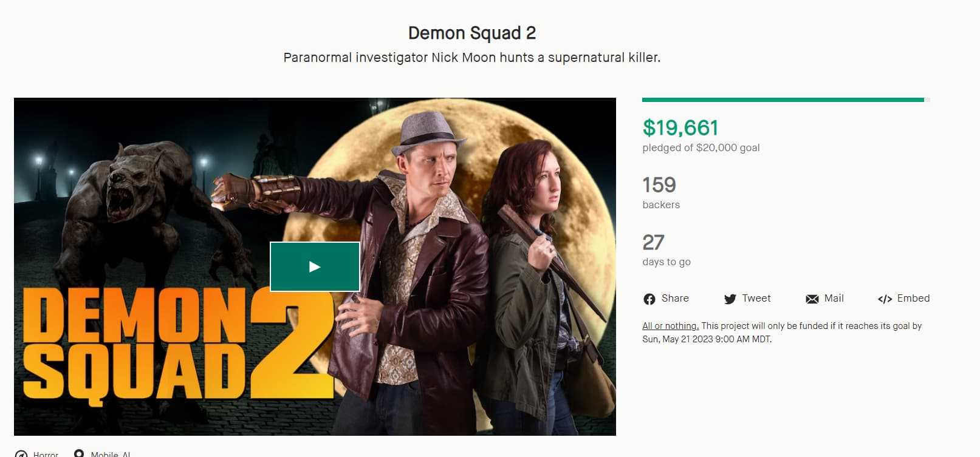Viewport: 980px width, 457px height.
Task: Click the 159 backers count
Action: (x=659, y=184)
